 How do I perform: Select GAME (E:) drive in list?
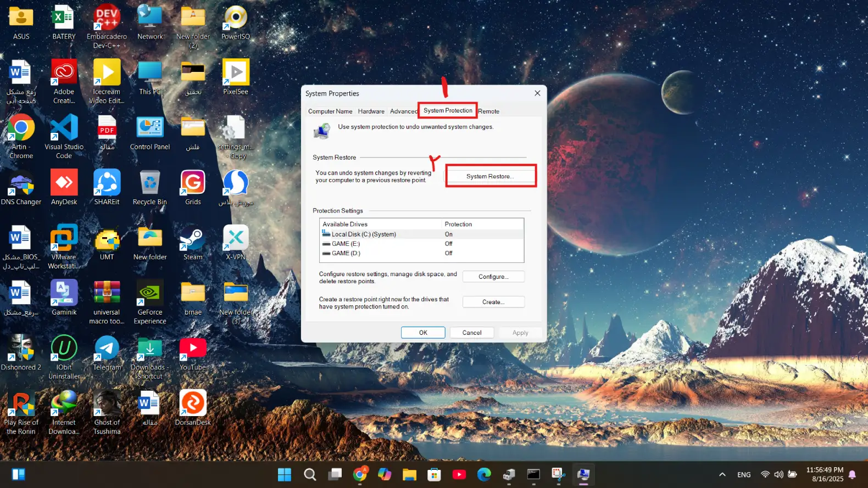[346, 244]
